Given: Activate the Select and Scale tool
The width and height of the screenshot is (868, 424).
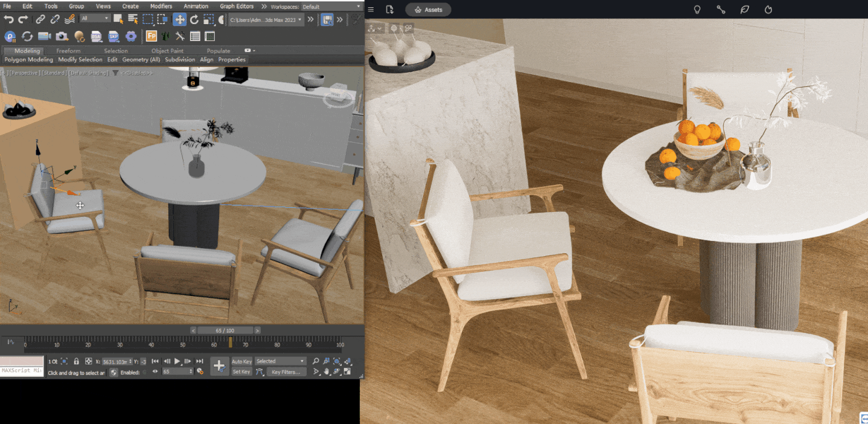Looking at the screenshot, I should coord(209,19).
